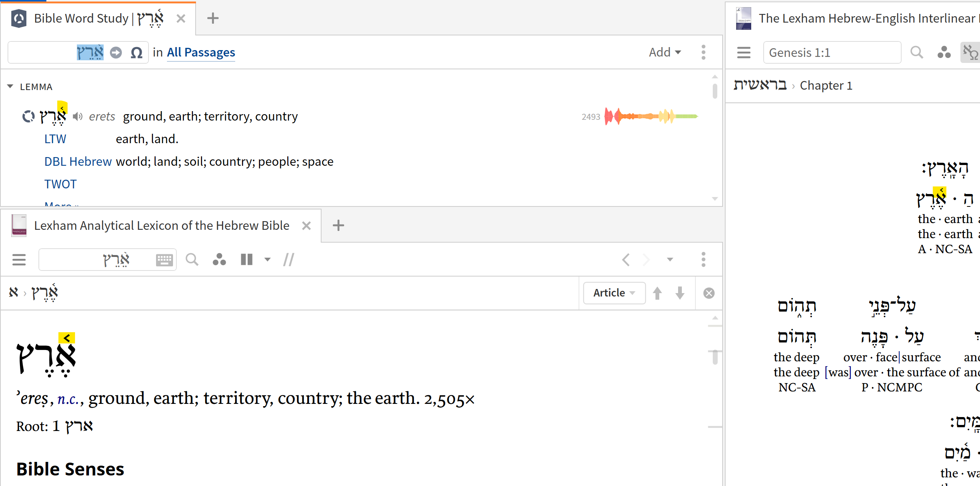The width and height of the screenshot is (980, 486).
Task: Close the Bible Word Study tab
Action: (181, 18)
